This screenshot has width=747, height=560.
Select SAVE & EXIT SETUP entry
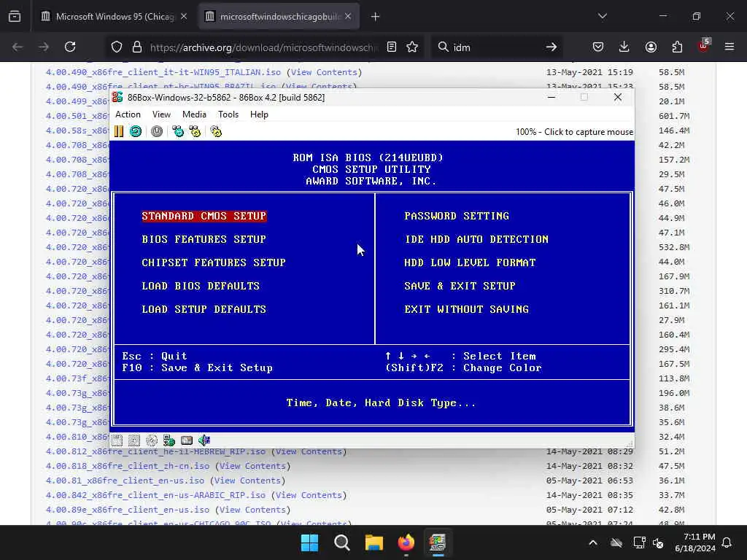[460, 286]
